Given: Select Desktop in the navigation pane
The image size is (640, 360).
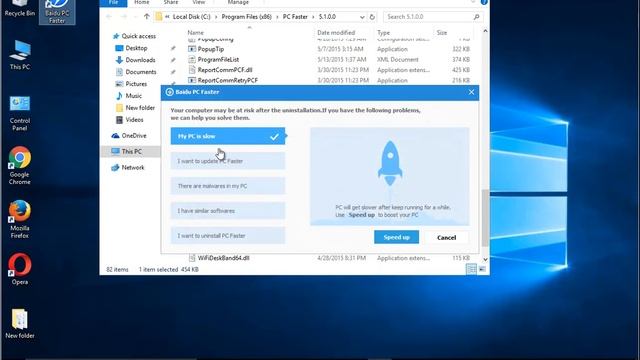Looking at the screenshot, I should click(x=136, y=48).
